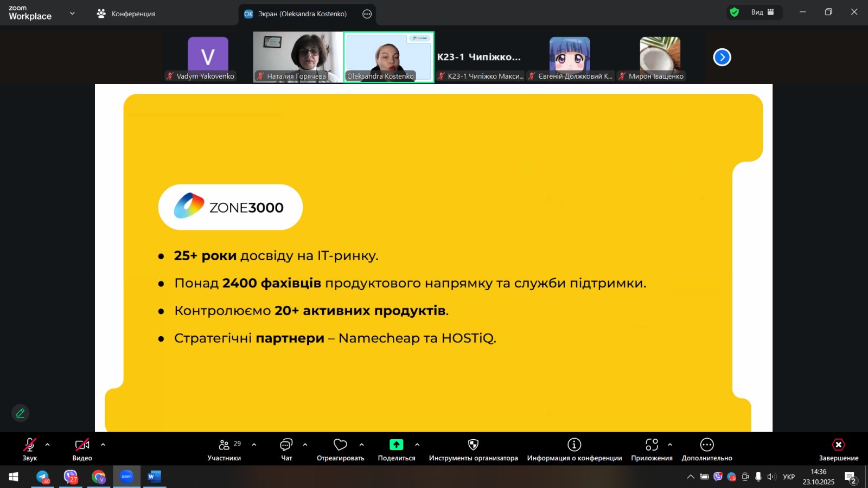Click the Дополнительно more options icon
This screenshot has width=868, height=488.
tap(706, 445)
